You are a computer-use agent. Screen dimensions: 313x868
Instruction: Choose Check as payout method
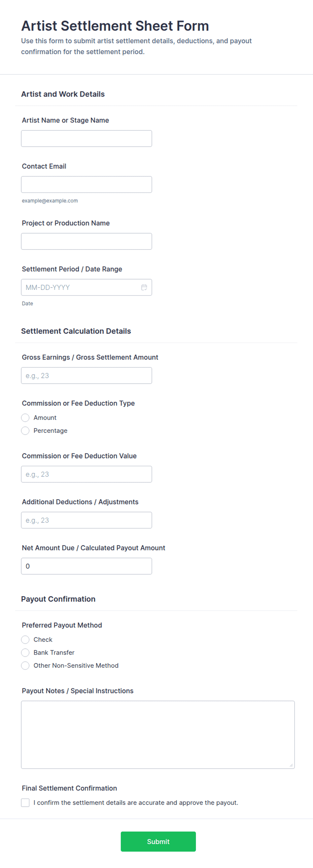coord(25,639)
